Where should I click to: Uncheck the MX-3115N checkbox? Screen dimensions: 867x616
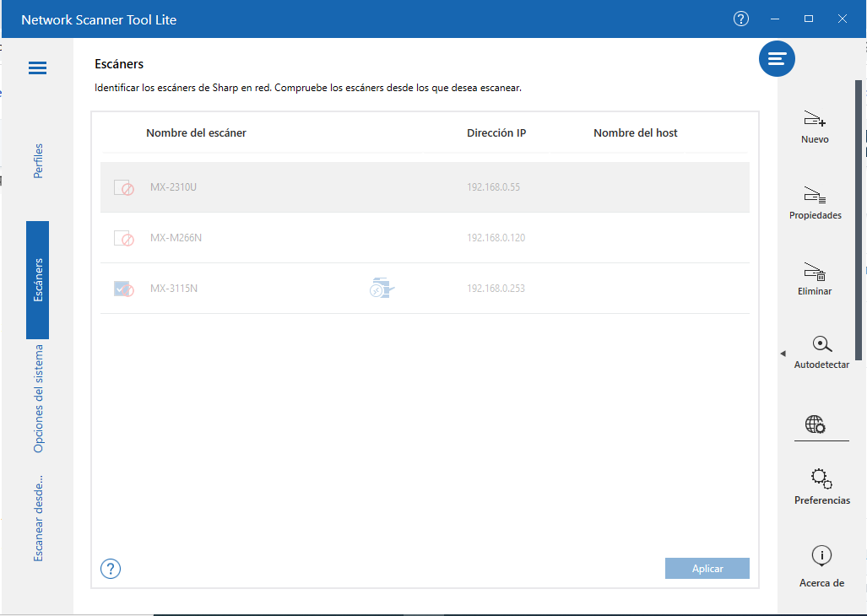tap(122, 289)
